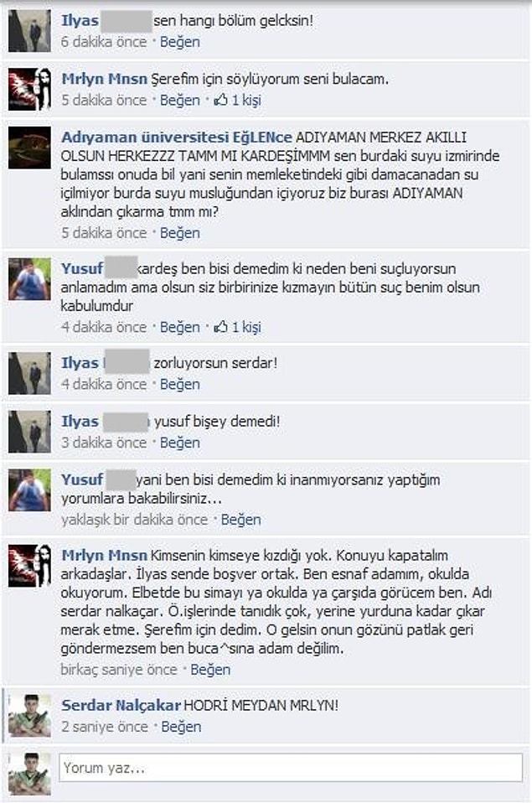The image size is (532, 803).
Task: Like Serdar Nalçakar's 'HODRİ MEYDAN' comment via Beğen
Action: click(181, 727)
